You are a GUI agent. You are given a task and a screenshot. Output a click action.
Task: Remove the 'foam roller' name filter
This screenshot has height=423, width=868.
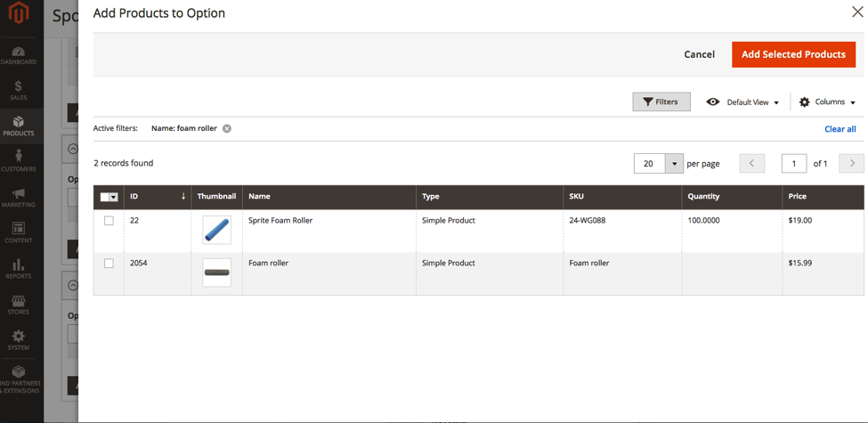(x=227, y=128)
